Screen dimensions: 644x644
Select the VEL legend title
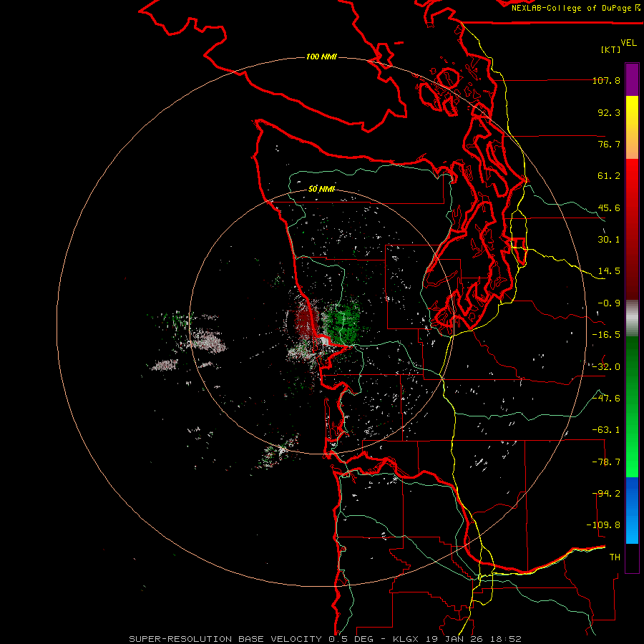tap(628, 43)
